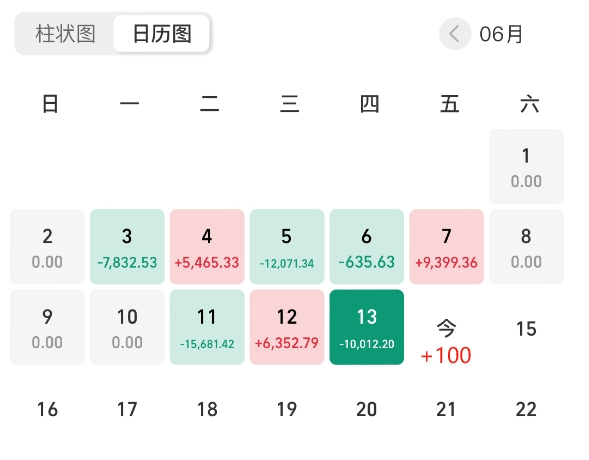Viewport: 589px width, 460px height.
Task: Select date 19 on the calendar
Action: coord(287,409)
